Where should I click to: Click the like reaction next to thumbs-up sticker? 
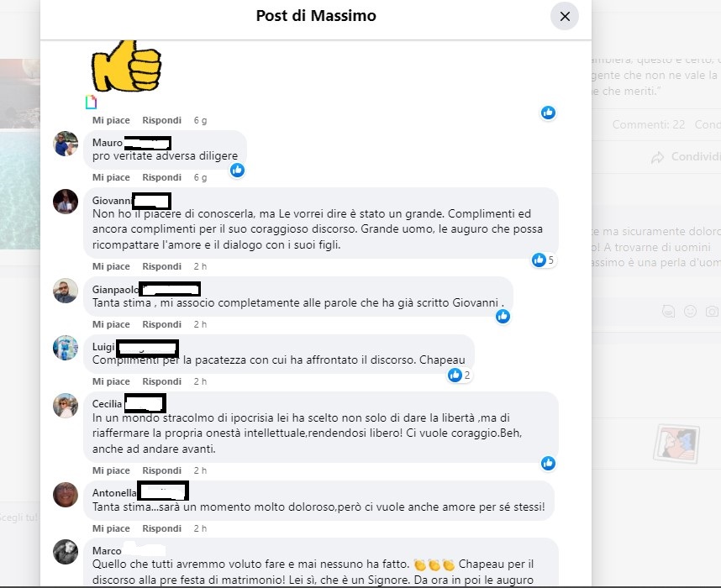548,113
